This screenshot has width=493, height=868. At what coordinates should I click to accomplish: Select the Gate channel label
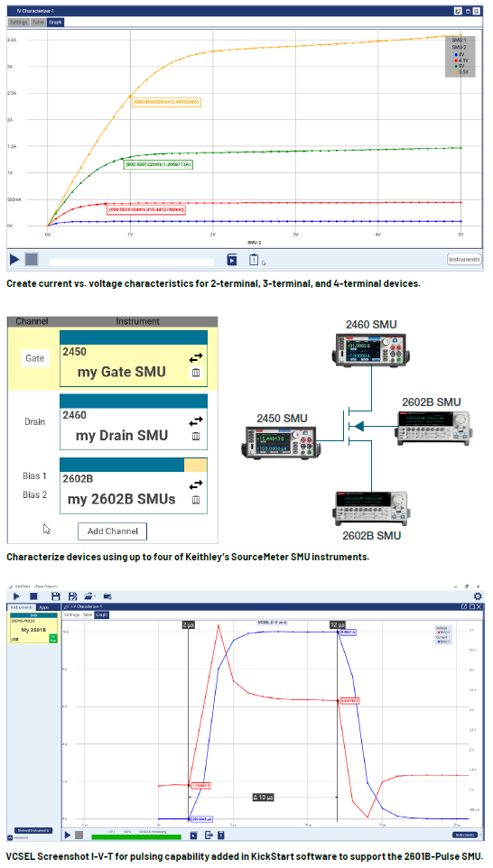(x=34, y=358)
